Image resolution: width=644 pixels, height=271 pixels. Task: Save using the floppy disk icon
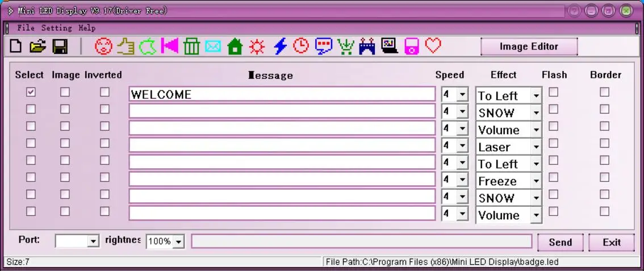(x=60, y=47)
